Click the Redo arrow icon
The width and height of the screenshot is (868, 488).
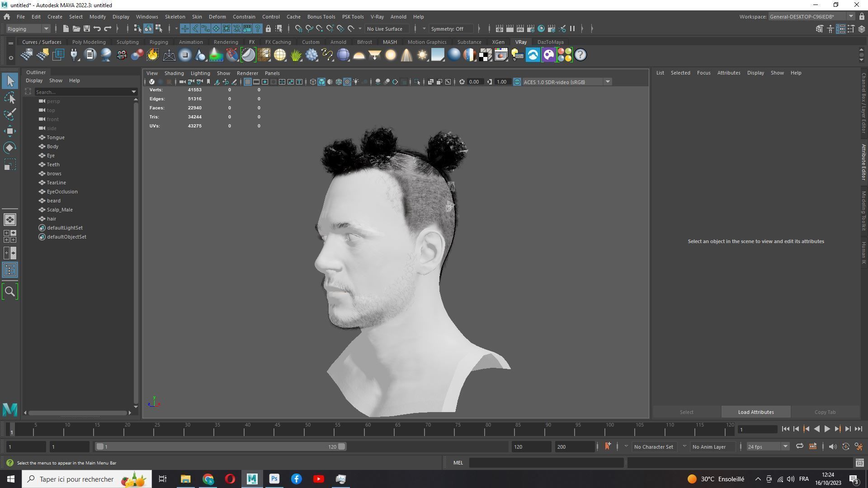pos(108,29)
